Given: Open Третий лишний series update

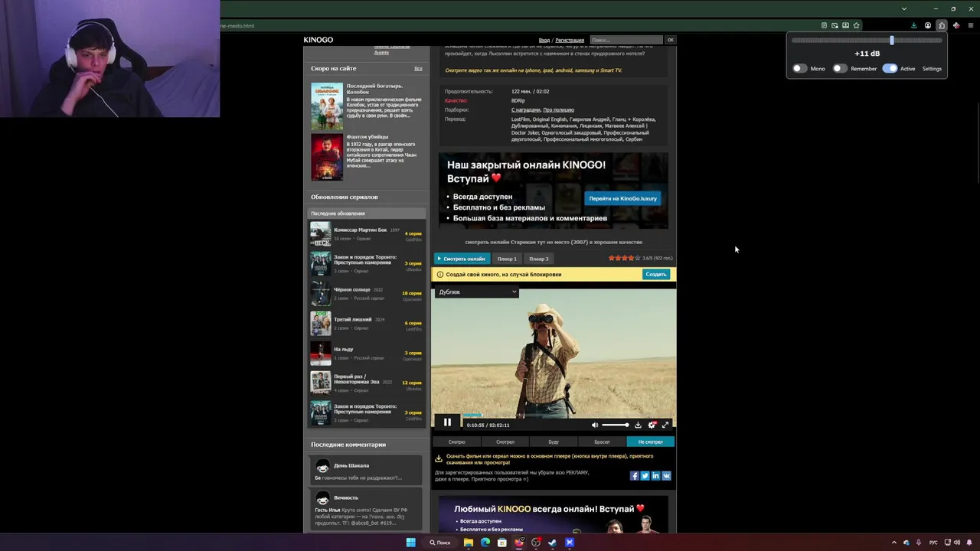Looking at the screenshot, I should [x=366, y=324].
